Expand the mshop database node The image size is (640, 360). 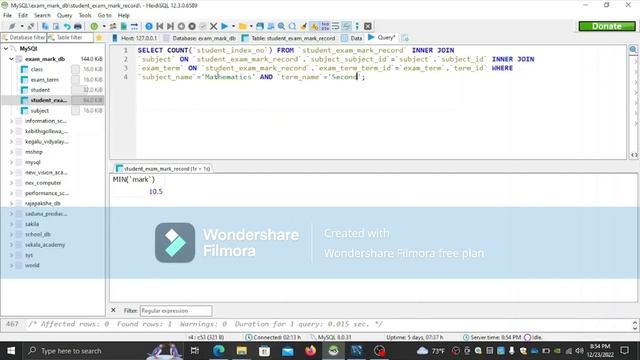(x=11, y=152)
